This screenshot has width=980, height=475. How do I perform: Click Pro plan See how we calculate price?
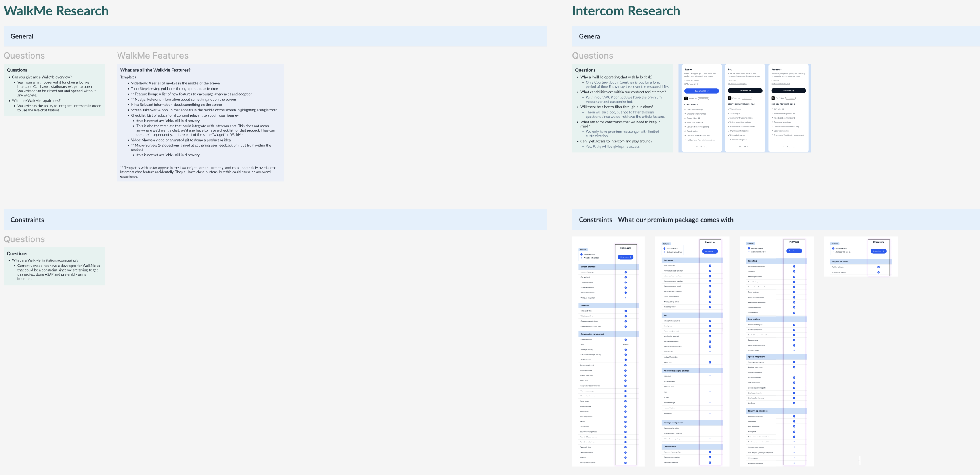[x=737, y=84]
